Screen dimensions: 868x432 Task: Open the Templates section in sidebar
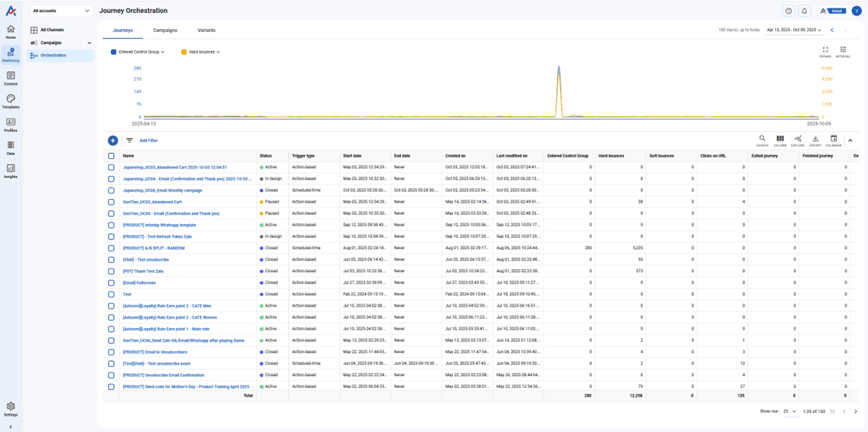[x=11, y=101]
